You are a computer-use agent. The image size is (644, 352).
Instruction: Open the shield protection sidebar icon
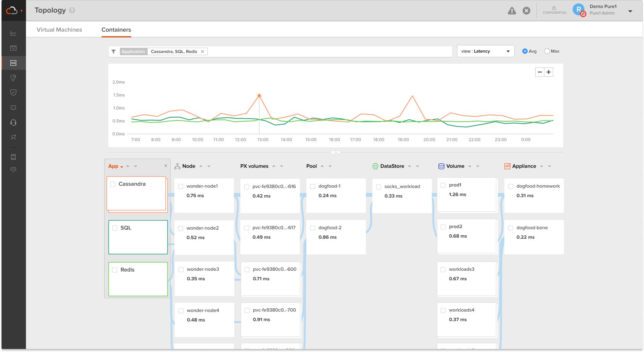click(13, 93)
